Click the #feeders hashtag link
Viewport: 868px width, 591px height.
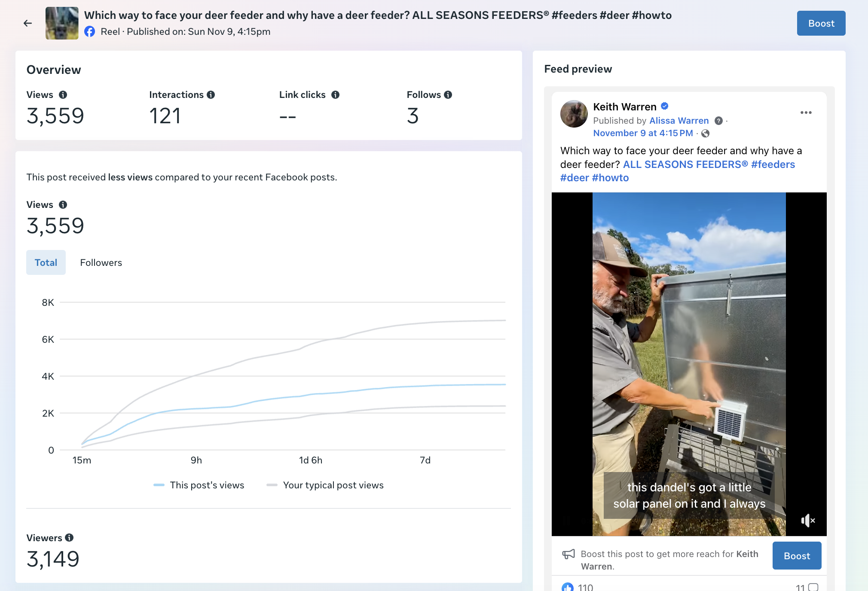(773, 165)
